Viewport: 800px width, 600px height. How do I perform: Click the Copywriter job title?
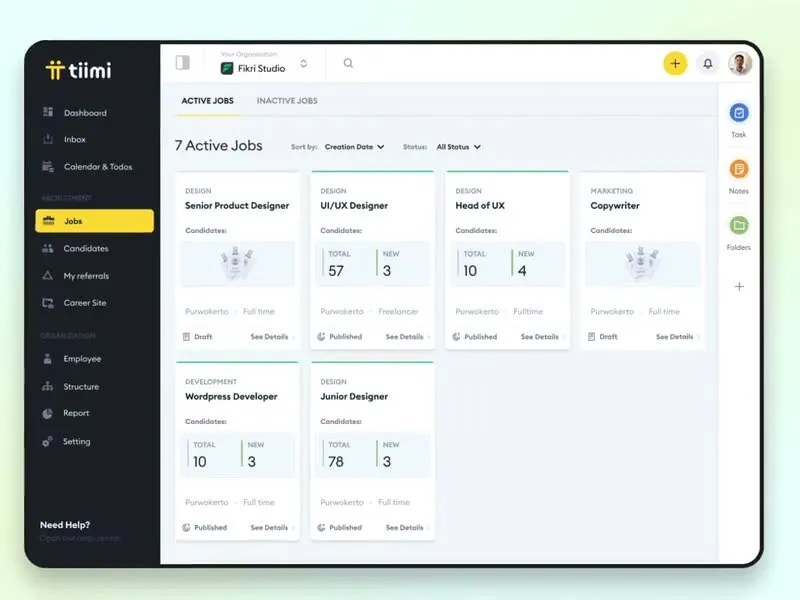615,206
